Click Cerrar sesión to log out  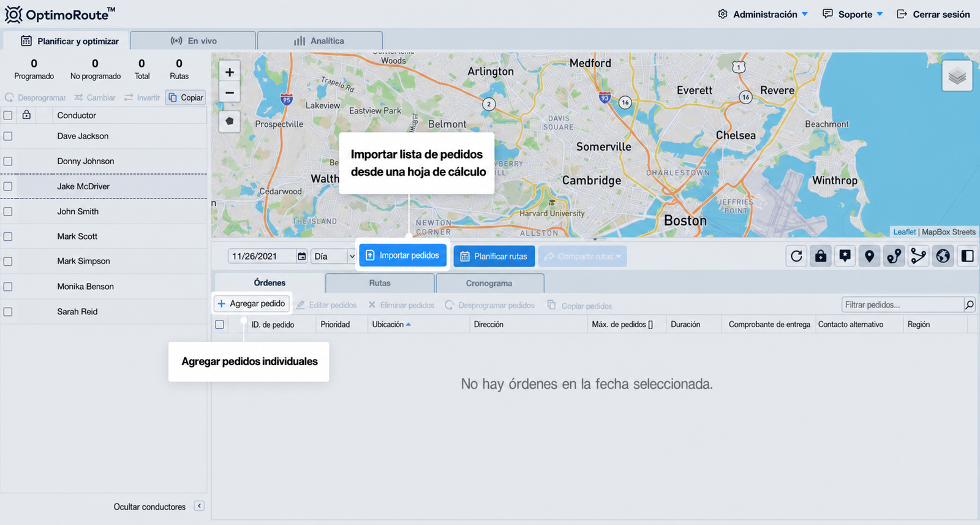(x=933, y=14)
